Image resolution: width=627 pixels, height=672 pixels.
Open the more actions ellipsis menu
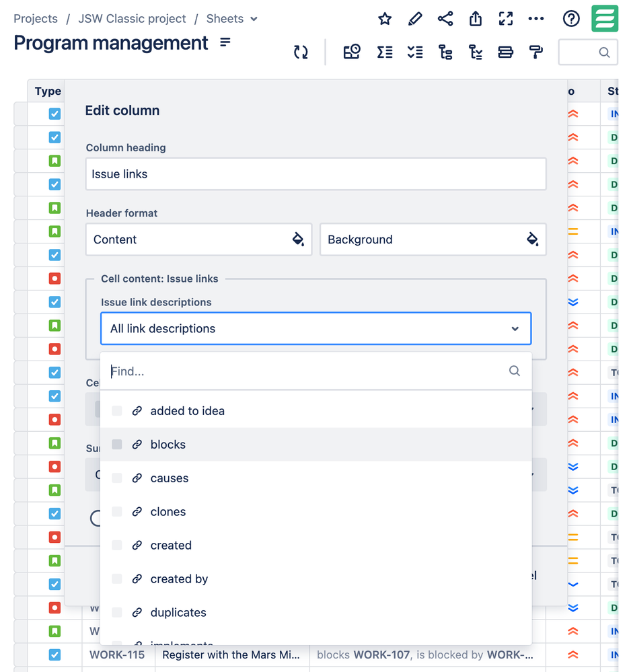[x=536, y=19]
